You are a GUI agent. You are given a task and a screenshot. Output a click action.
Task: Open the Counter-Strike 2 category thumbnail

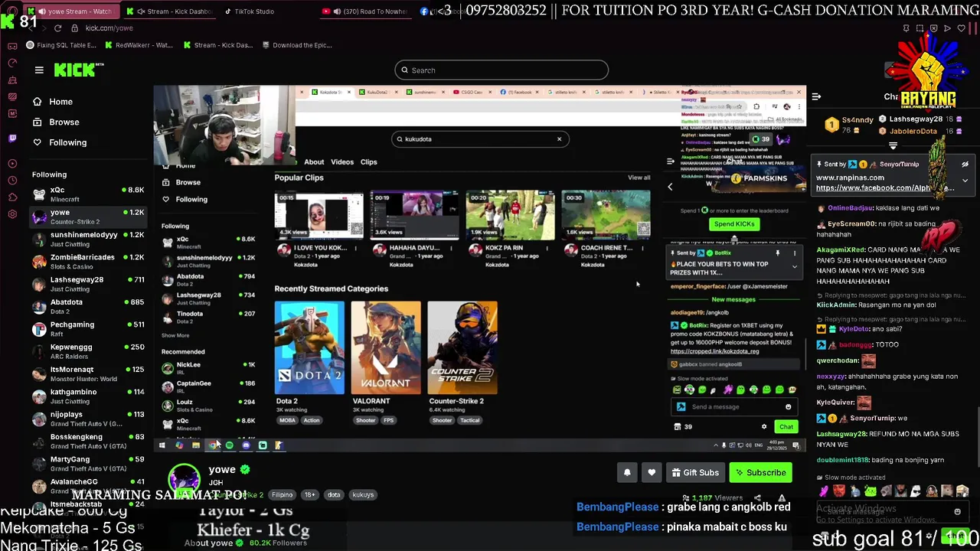(462, 348)
